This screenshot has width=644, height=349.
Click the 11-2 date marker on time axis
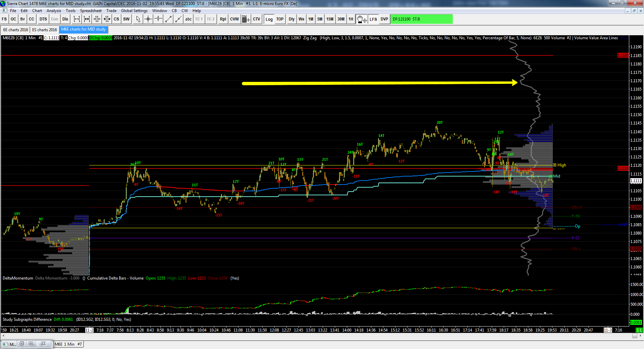click(89, 330)
